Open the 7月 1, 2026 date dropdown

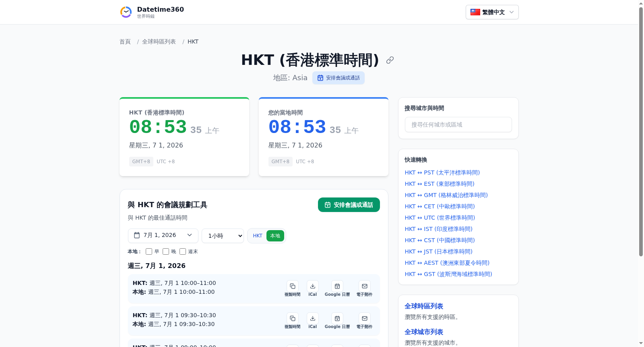coord(163,235)
